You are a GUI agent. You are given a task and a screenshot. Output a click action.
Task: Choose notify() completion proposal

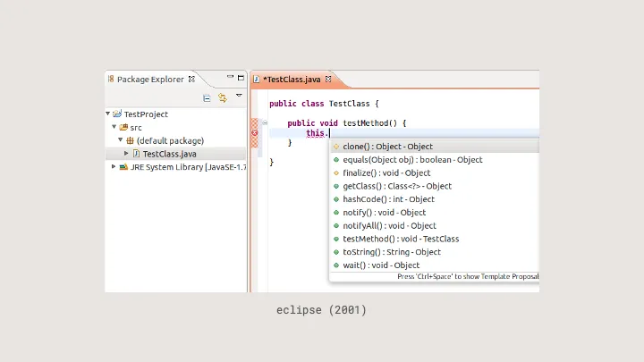[435, 212]
